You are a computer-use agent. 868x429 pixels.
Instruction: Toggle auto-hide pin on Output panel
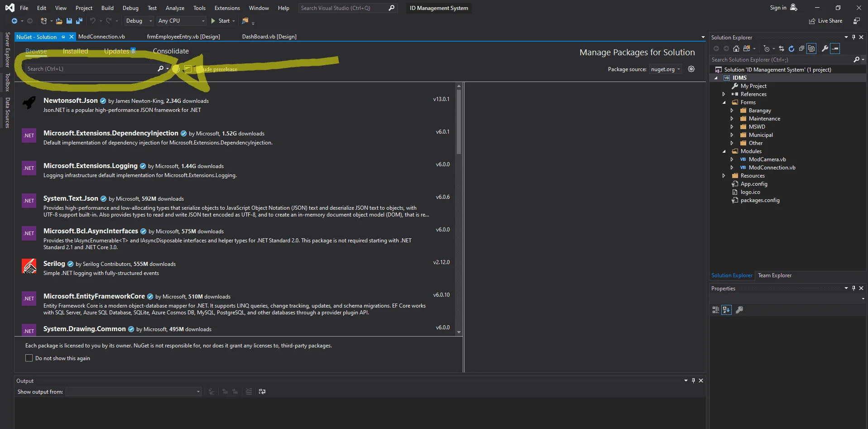(693, 381)
